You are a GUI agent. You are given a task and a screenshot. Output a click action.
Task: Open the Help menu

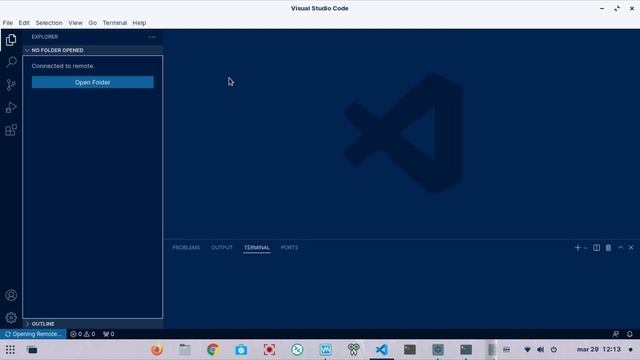coord(139,23)
